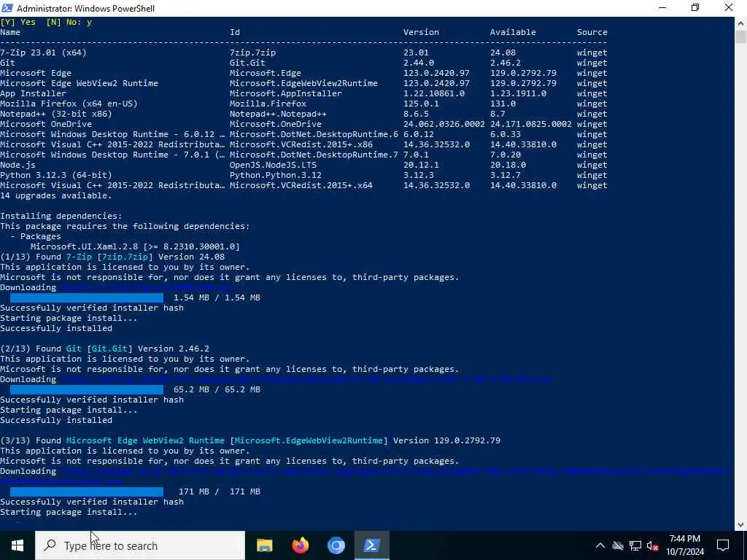Click the 'Git.Git' Id in the table
747x560 pixels.
[247, 63]
